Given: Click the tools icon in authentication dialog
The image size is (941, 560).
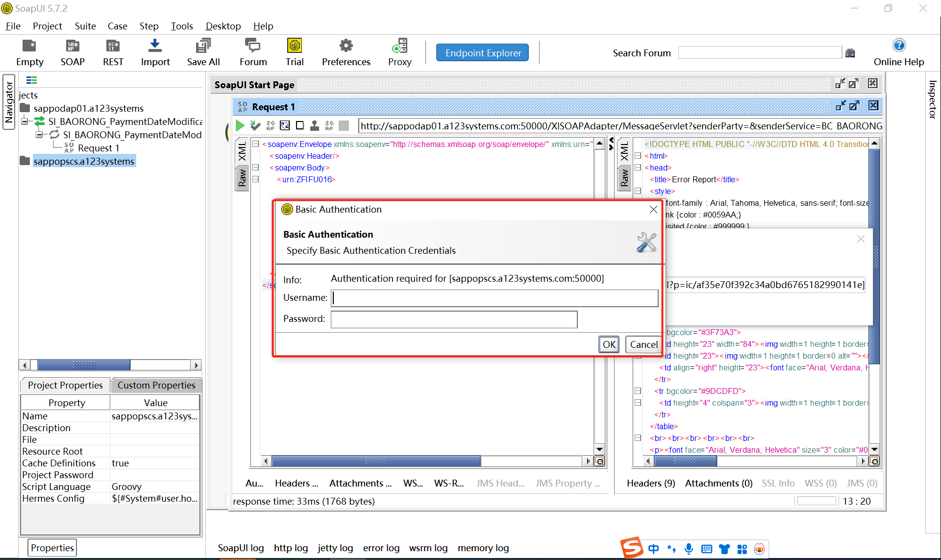Looking at the screenshot, I should [646, 242].
